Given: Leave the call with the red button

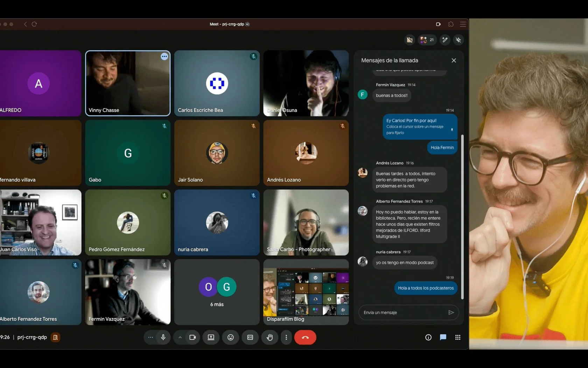Looking at the screenshot, I should tap(305, 337).
